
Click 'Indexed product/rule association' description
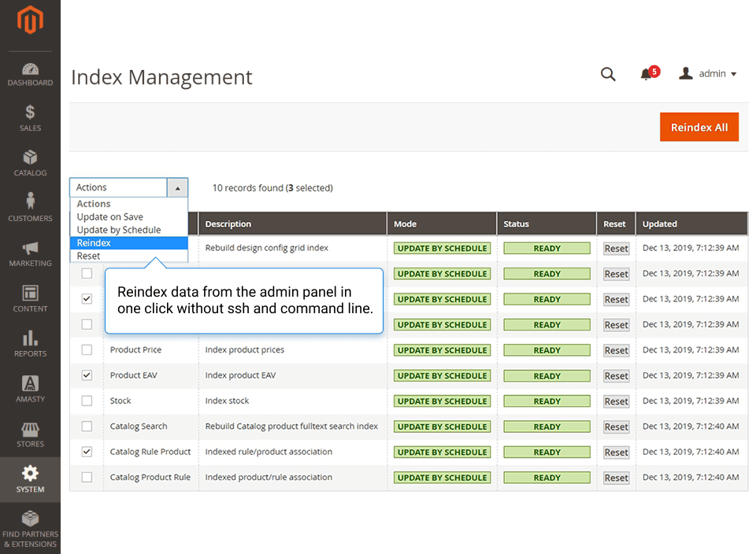(x=269, y=478)
